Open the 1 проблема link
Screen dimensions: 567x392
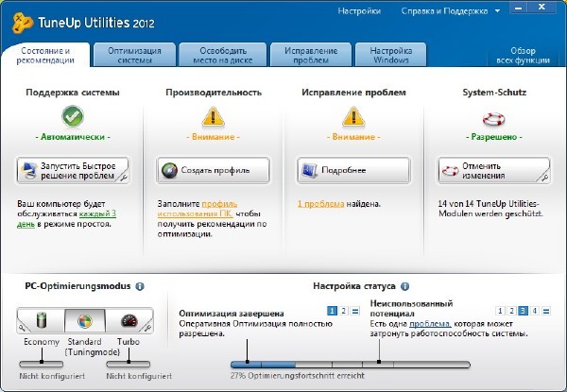coord(320,204)
